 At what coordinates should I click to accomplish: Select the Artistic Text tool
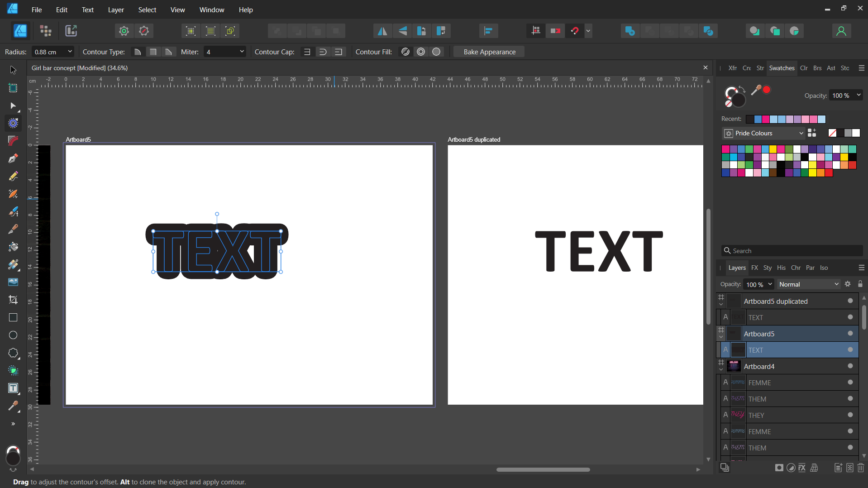(13, 388)
